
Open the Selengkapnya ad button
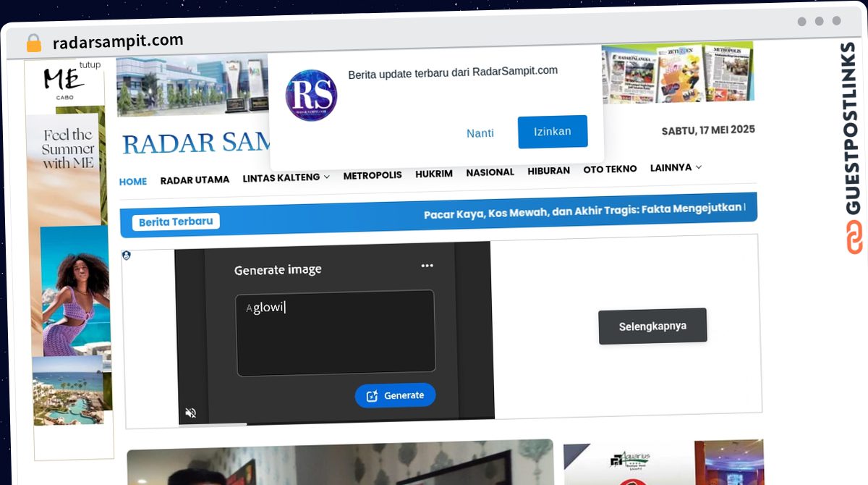[652, 326]
